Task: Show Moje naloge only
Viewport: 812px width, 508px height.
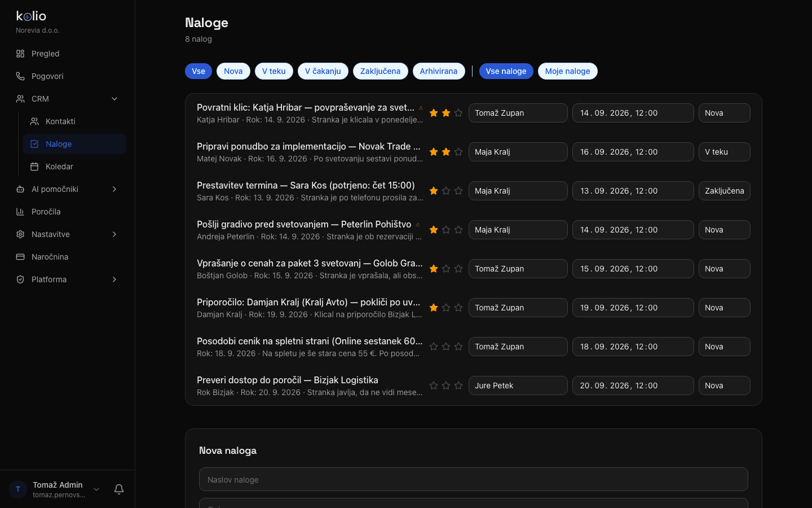Action: (567, 71)
